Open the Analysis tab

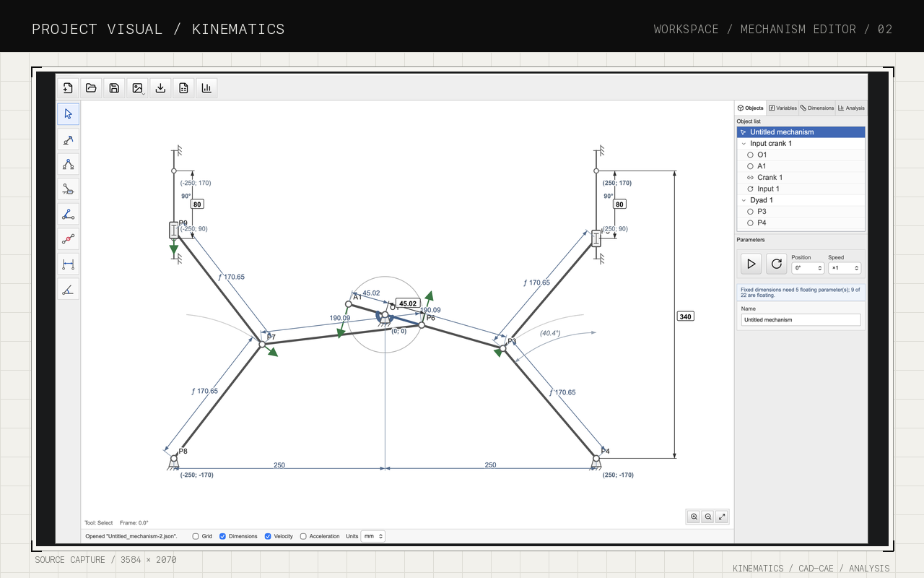pyautogui.click(x=851, y=108)
